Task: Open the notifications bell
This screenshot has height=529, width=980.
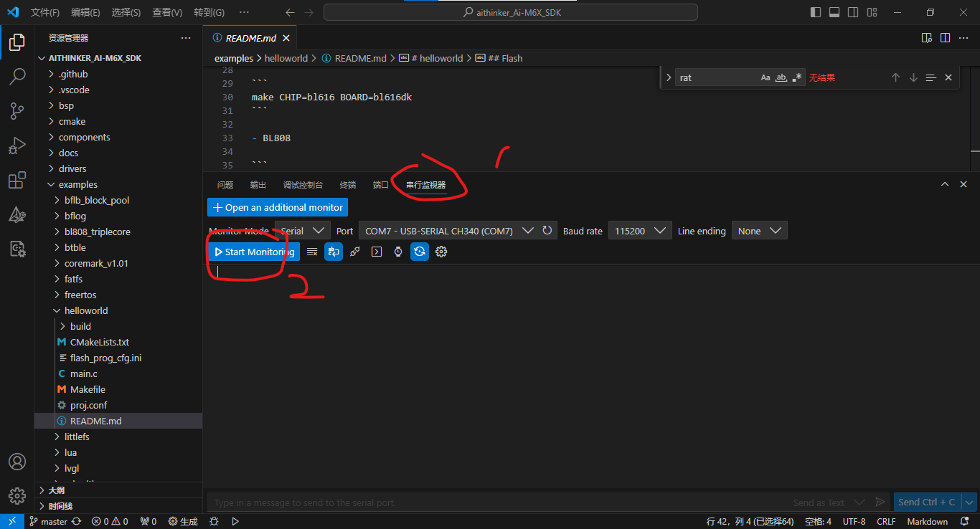Action: pyautogui.click(x=966, y=521)
